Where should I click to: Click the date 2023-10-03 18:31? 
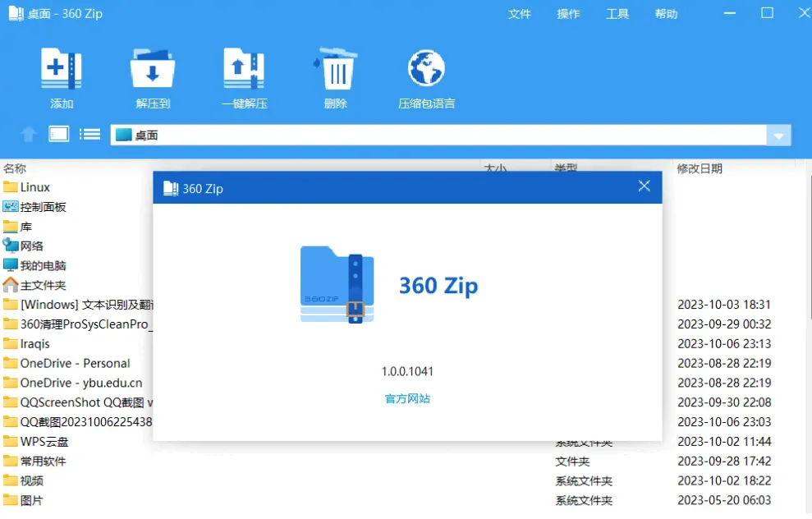click(x=724, y=305)
